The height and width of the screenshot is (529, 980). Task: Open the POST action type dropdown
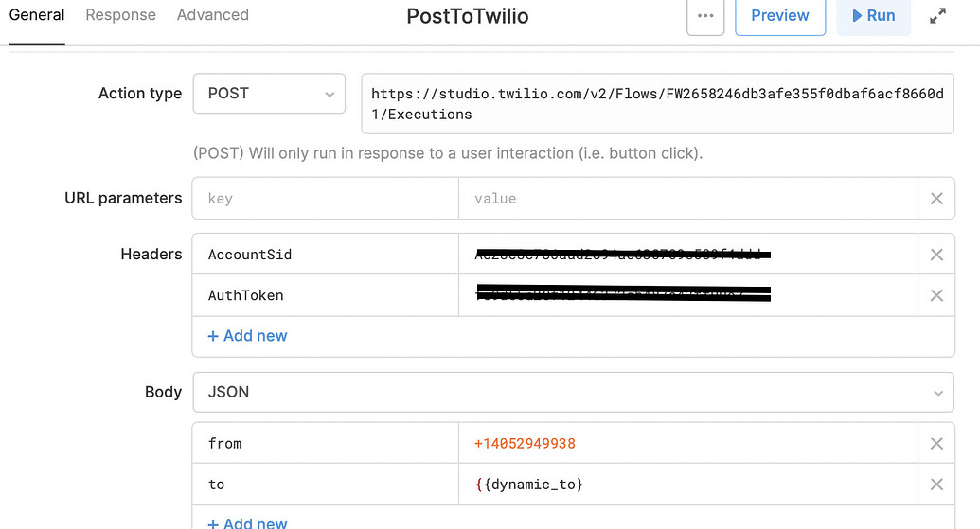(x=269, y=94)
